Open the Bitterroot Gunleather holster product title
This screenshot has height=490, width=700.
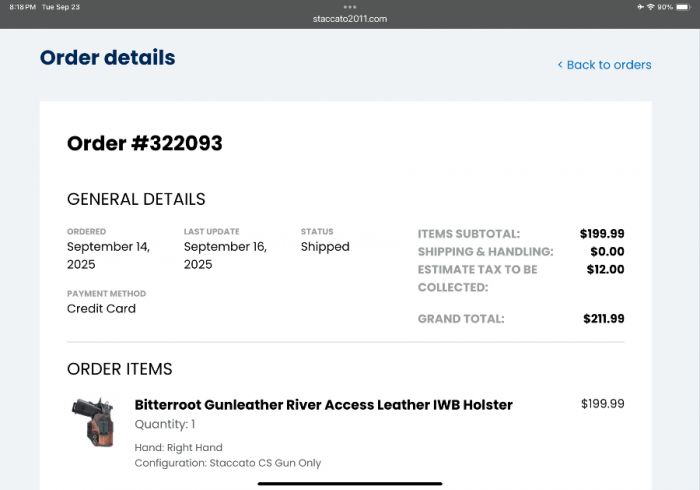point(323,405)
